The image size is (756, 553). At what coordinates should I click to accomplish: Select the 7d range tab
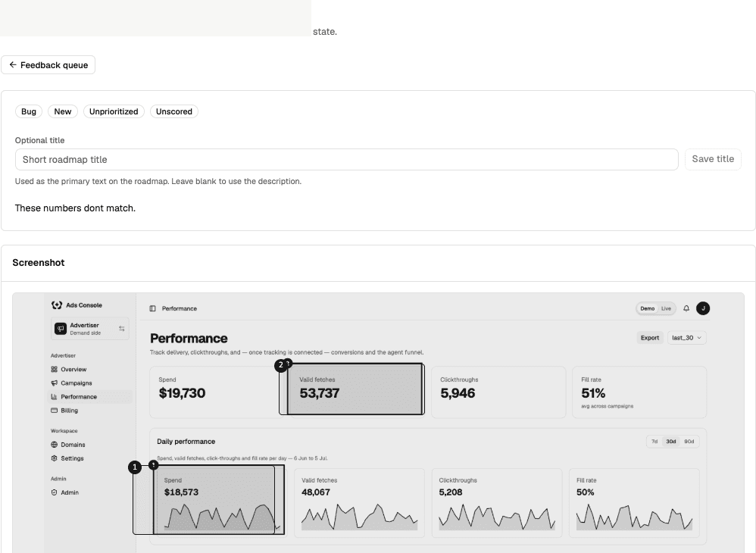click(654, 442)
